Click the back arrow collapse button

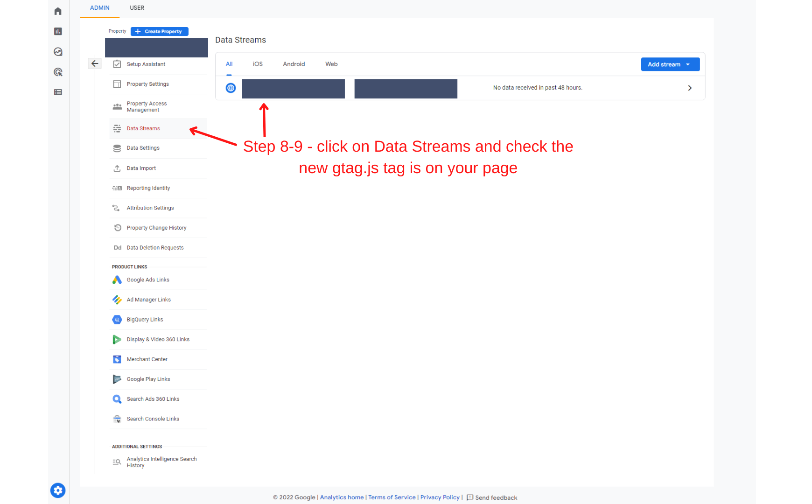coord(95,63)
